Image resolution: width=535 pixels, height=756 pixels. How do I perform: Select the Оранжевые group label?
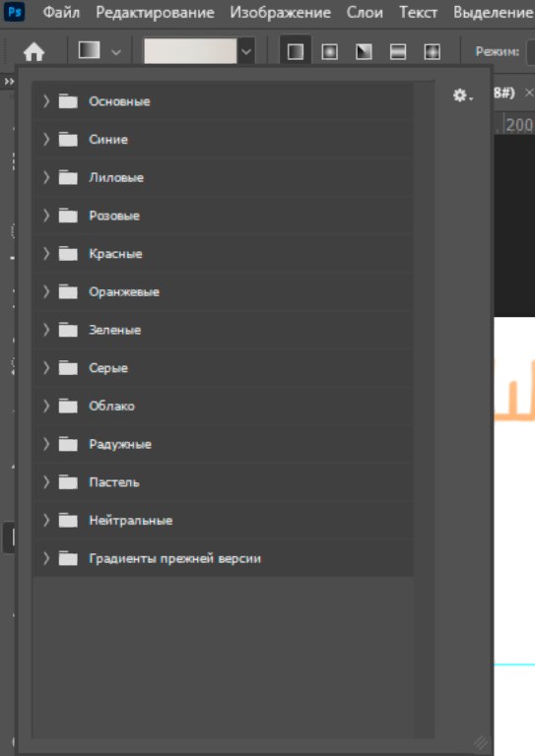[124, 291]
